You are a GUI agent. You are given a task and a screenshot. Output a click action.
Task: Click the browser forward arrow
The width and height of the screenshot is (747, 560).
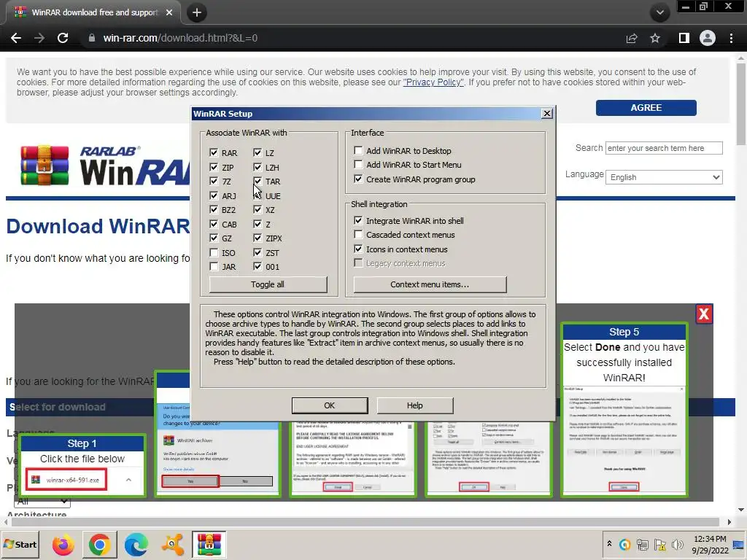(39, 38)
